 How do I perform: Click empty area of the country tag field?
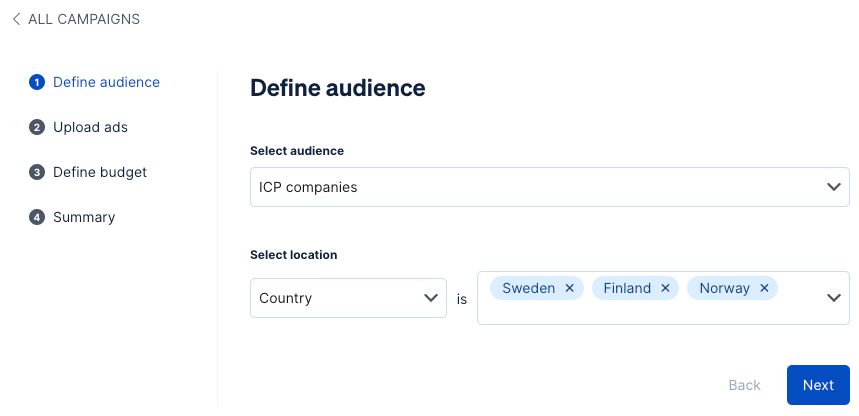pyautogui.click(x=650, y=312)
